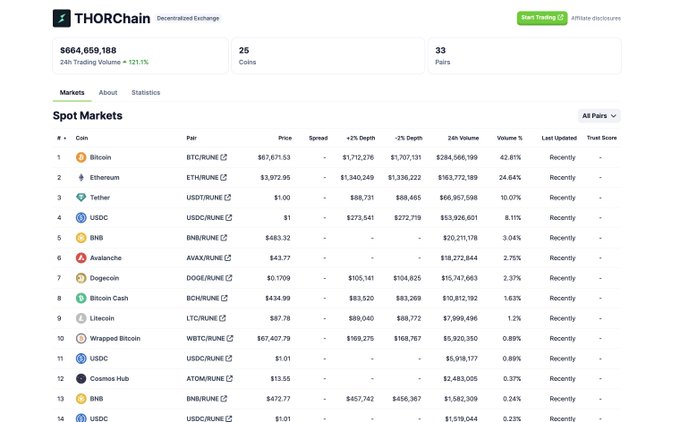Open the Ethereum coin name link
This screenshot has width=680, height=422.
coord(105,177)
